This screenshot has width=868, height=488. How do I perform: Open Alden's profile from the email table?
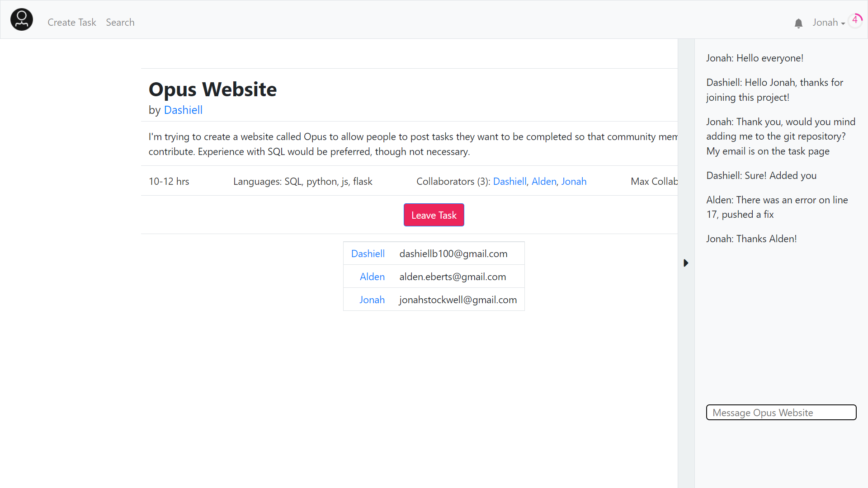pos(372,277)
